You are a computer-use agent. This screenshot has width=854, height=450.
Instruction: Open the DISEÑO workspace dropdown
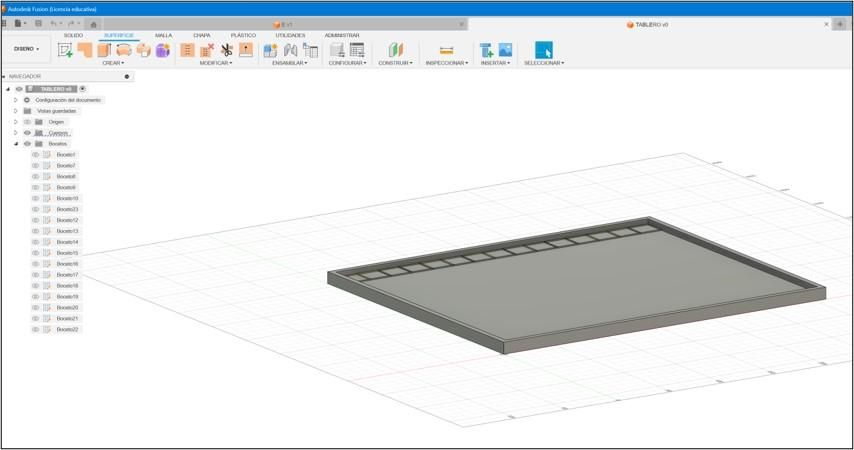pos(27,49)
